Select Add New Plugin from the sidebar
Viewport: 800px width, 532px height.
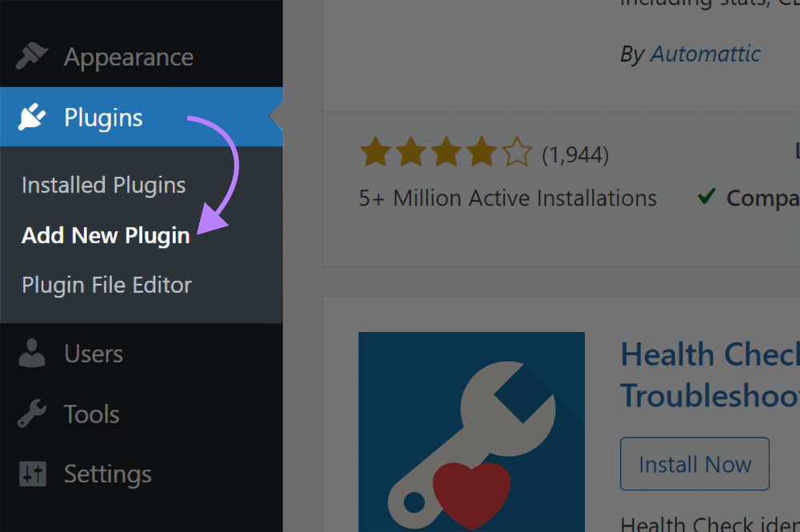click(105, 235)
